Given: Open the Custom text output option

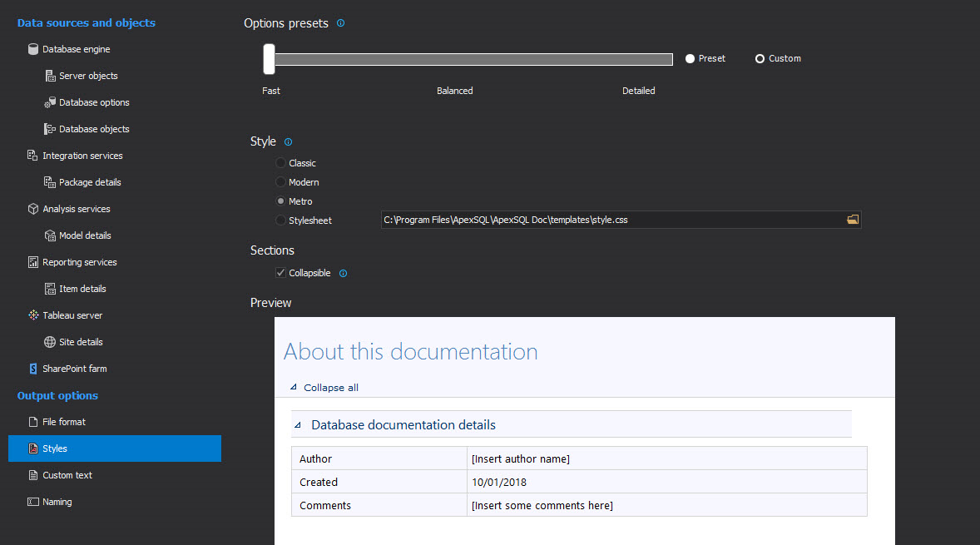Looking at the screenshot, I should [x=67, y=475].
